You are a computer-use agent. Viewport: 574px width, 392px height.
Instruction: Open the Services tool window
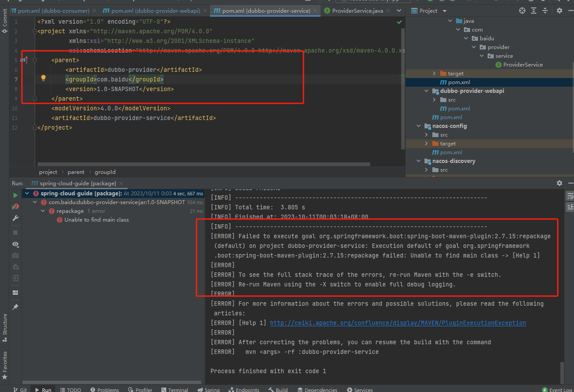(x=360, y=389)
